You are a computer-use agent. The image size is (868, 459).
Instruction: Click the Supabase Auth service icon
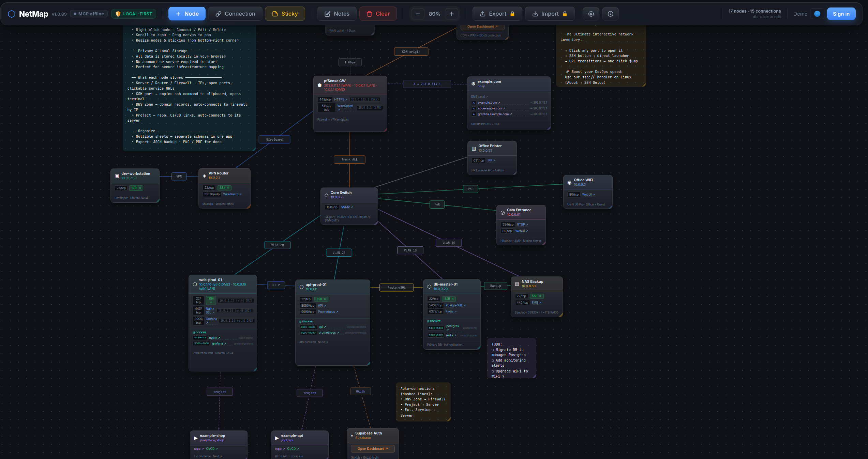click(352, 436)
